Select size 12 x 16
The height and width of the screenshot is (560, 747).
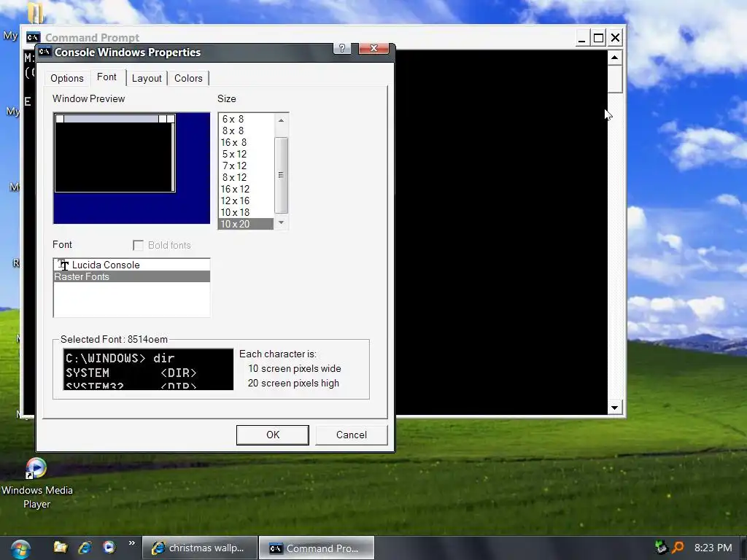point(246,201)
